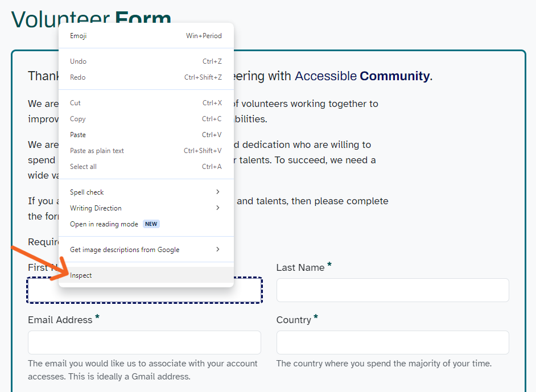536x392 pixels.
Task: Click inside the Country field
Action: point(393,342)
